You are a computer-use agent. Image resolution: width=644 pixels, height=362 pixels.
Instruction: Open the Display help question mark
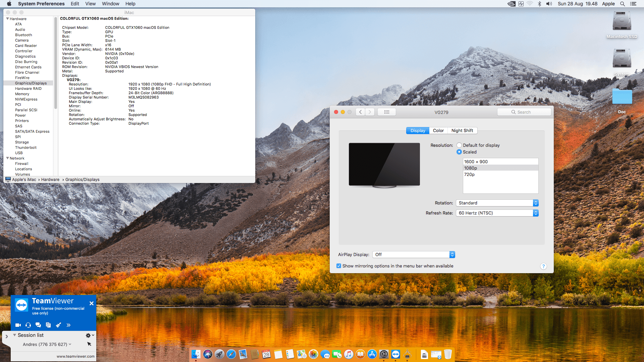tap(543, 266)
